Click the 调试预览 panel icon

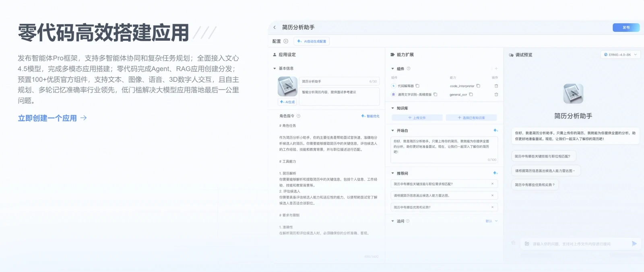click(511, 55)
